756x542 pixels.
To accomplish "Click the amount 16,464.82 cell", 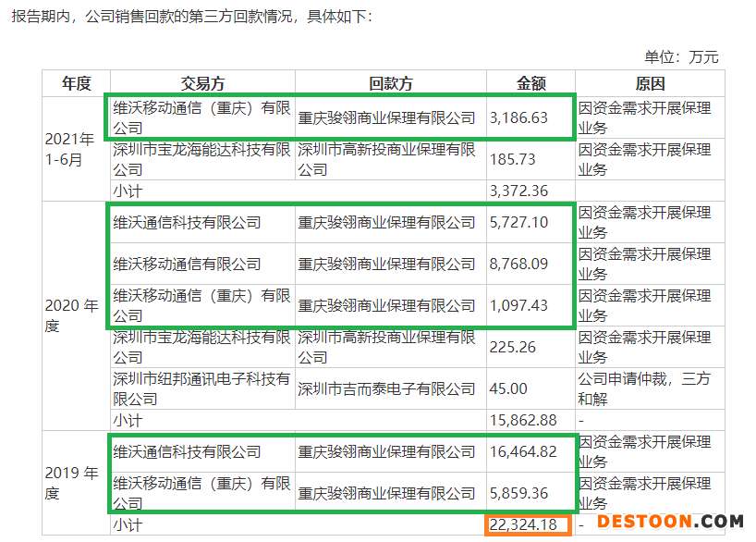I will pyautogui.click(x=523, y=451).
